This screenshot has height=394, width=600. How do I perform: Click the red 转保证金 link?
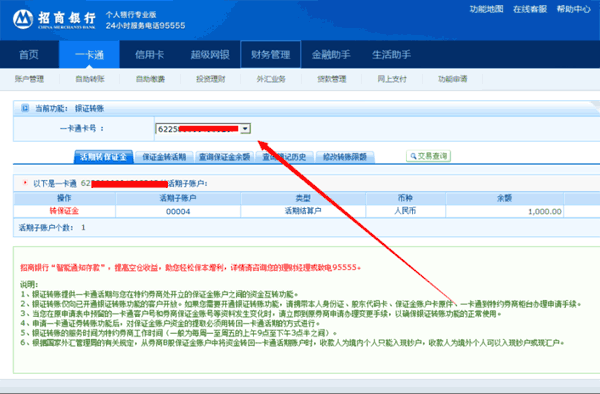64,211
